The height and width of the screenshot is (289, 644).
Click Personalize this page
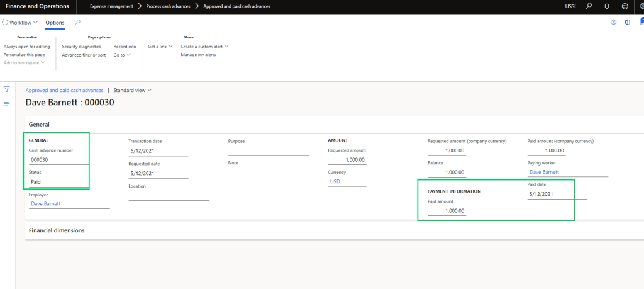24,55
